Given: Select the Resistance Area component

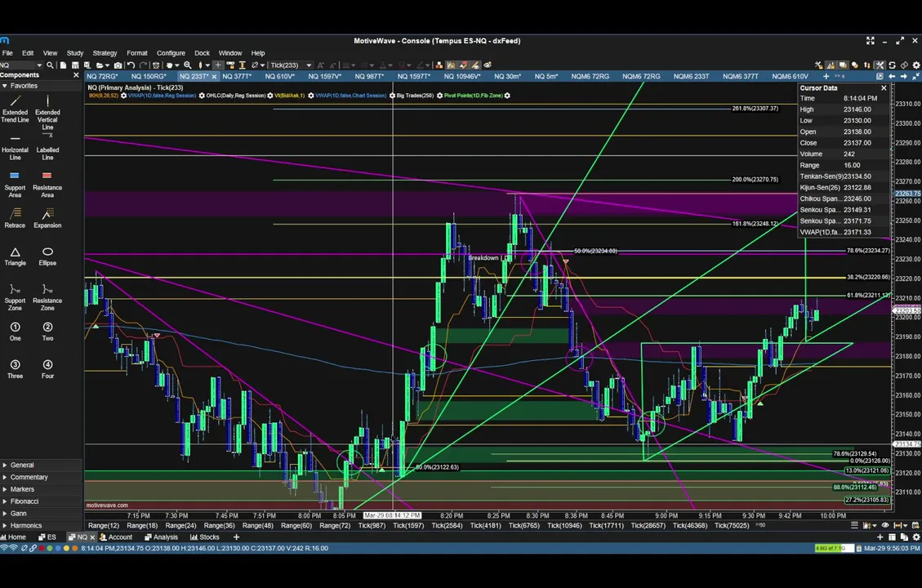Looking at the screenshot, I should tap(47, 184).
